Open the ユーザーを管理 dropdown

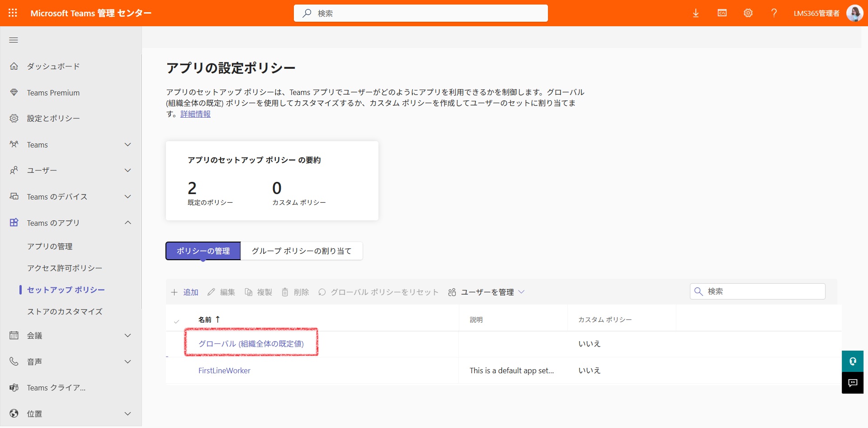(486, 292)
